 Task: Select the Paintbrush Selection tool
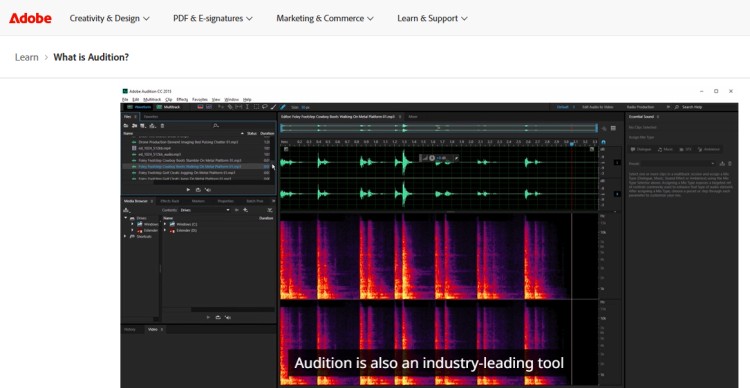pyautogui.click(x=273, y=107)
